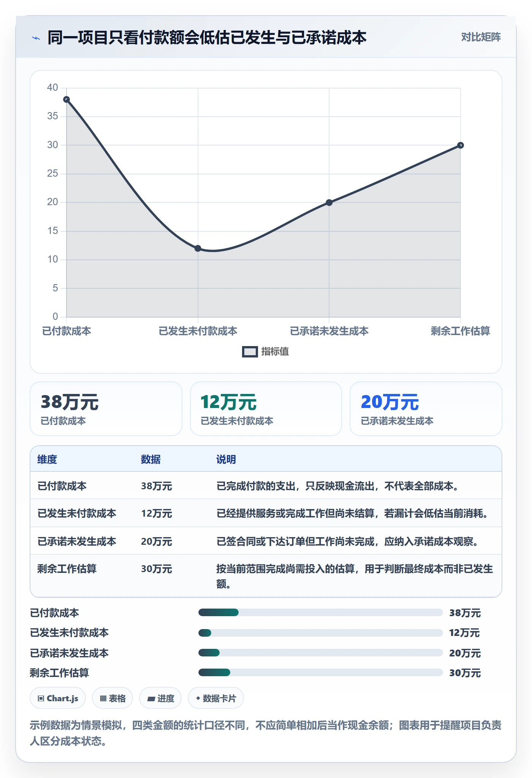Image resolution: width=532 pixels, height=778 pixels.
Task: Click the lightning icon beside the title
Action: tap(36, 38)
